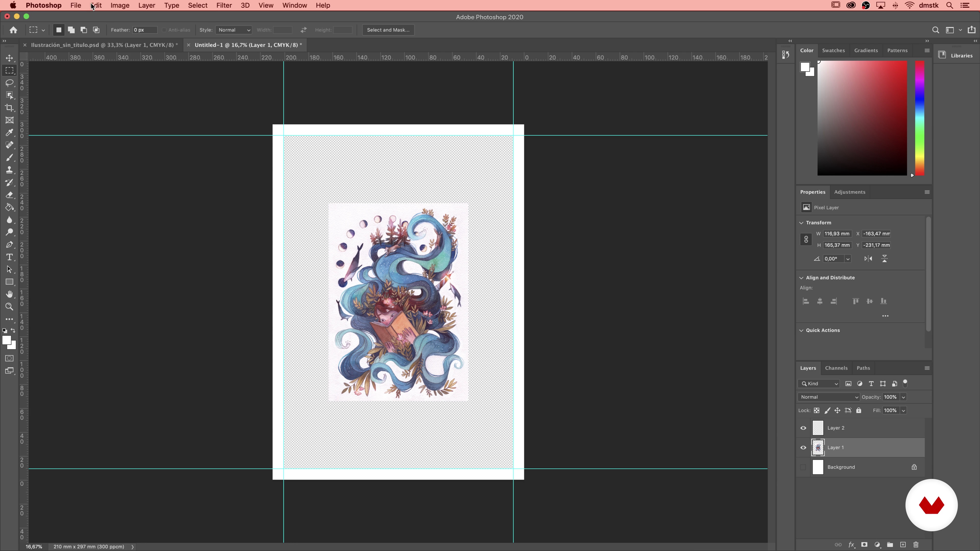The width and height of the screenshot is (980, 551).
Task: Open the layer blend mode dropdown
Action: (828, 397)
